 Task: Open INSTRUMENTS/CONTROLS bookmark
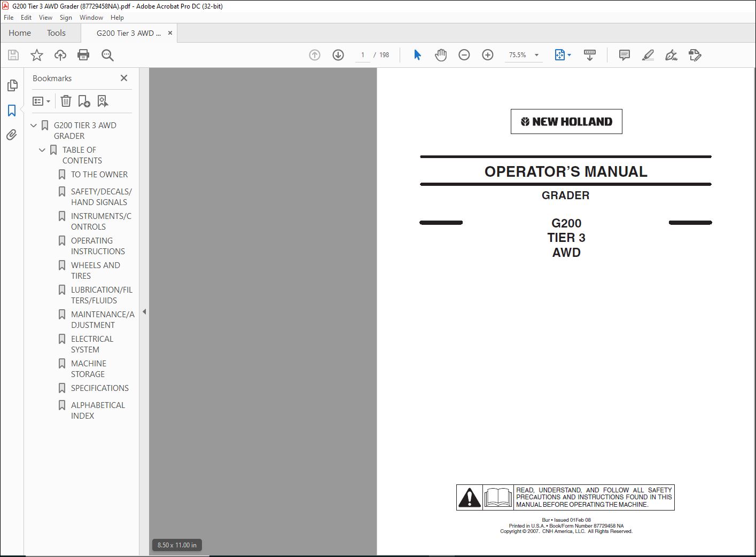click(101, 222)
